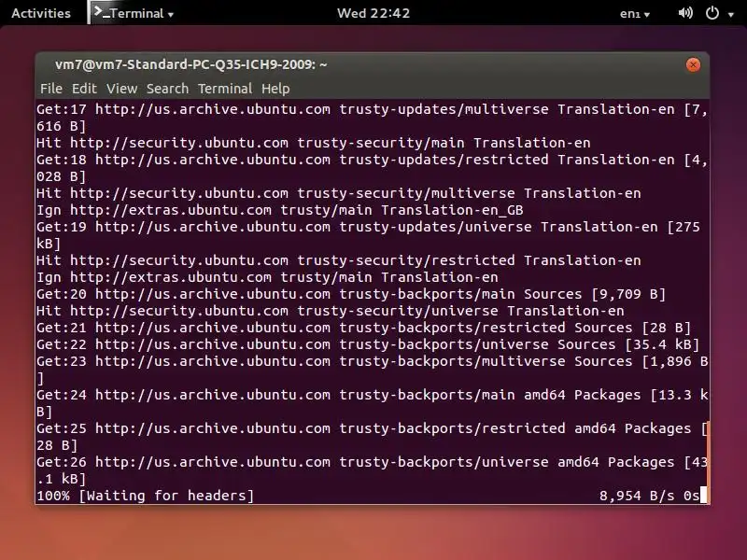Viewport: 747px width, 560px height.
Task: Click the Hit trusty-security/main Translation-en line
Action: tap(314, 143)
